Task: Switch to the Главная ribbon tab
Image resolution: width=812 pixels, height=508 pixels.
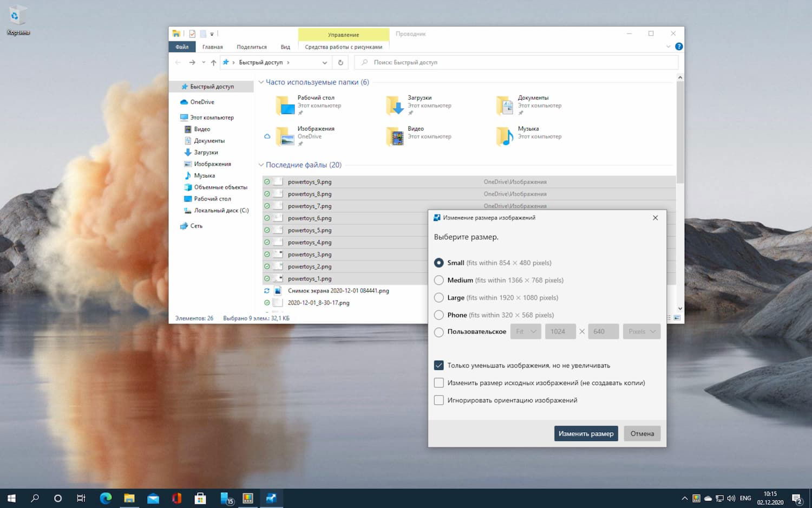Action: tap(213, 47)
